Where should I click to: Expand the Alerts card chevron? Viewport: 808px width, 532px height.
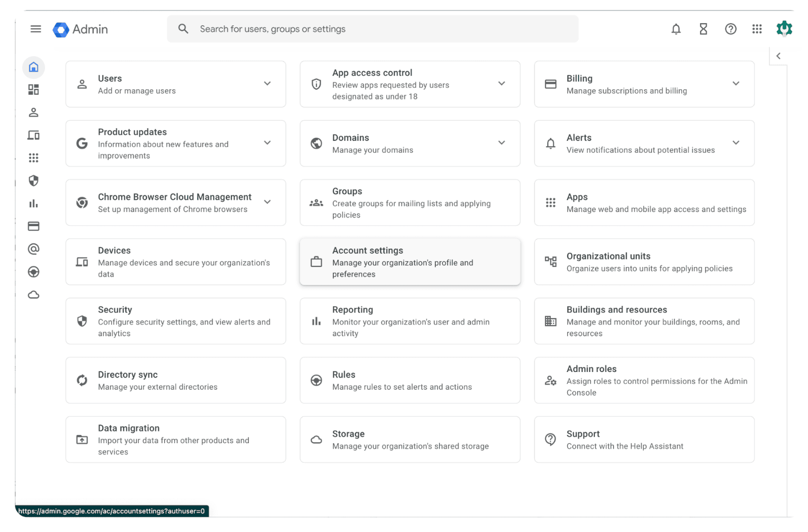[735, 143]
